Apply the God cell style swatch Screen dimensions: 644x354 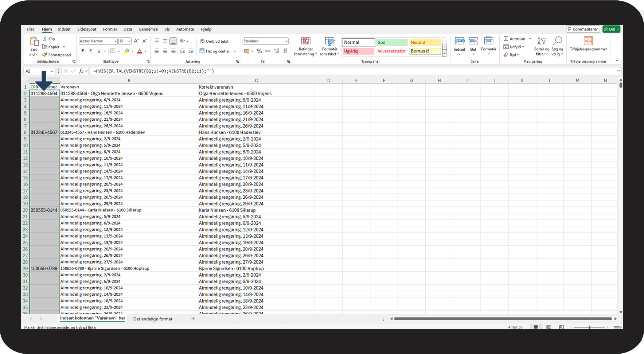pyautogui.click(x=391, y=42)
